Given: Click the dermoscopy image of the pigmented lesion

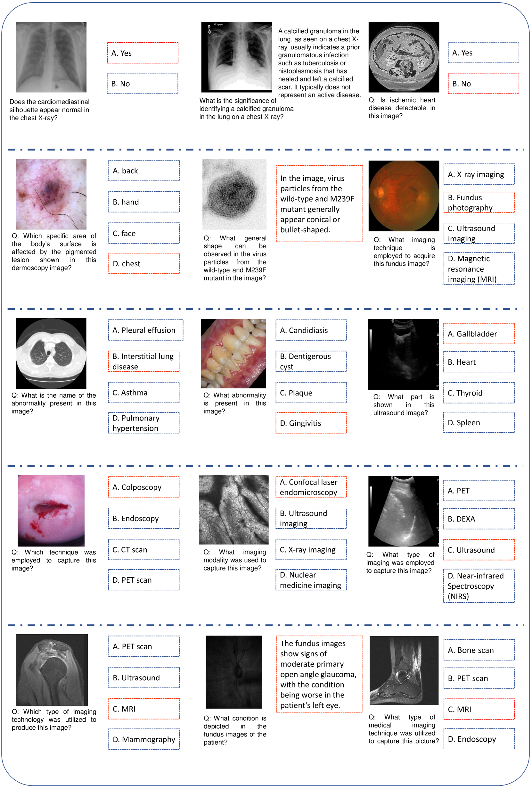Looking at the screenshot, I should coord(51,194).
